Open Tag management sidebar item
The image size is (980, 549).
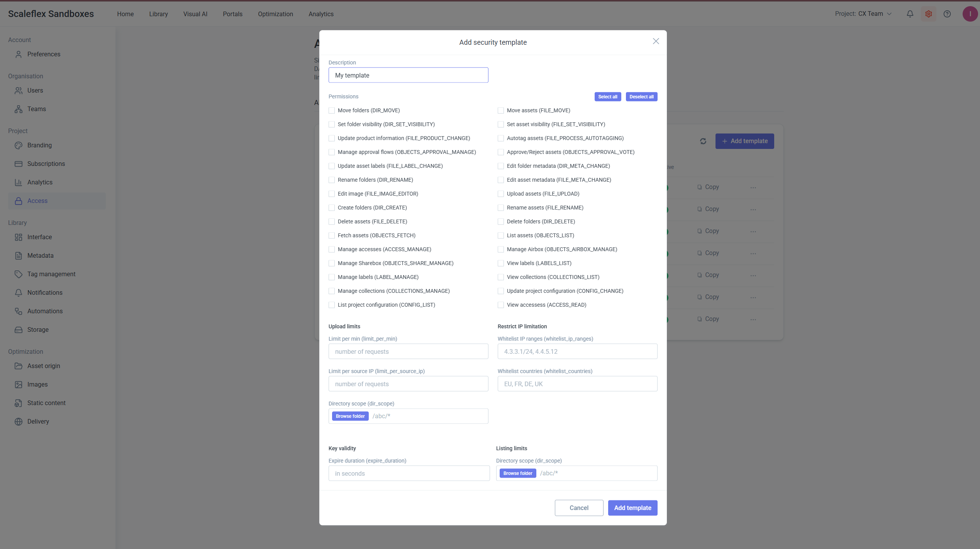[51, 274]
